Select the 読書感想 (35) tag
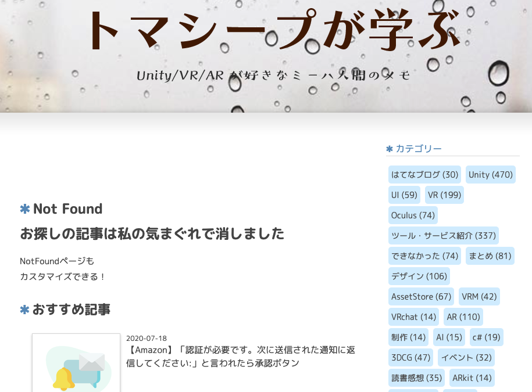532x392 pixels. coord(416,377)
